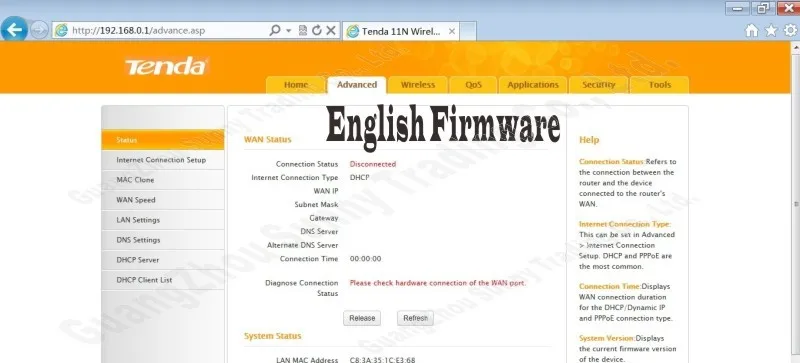This screenshot has height=363, width=800.
Task: Stop loading with the X icon
Action: [331, 31]
